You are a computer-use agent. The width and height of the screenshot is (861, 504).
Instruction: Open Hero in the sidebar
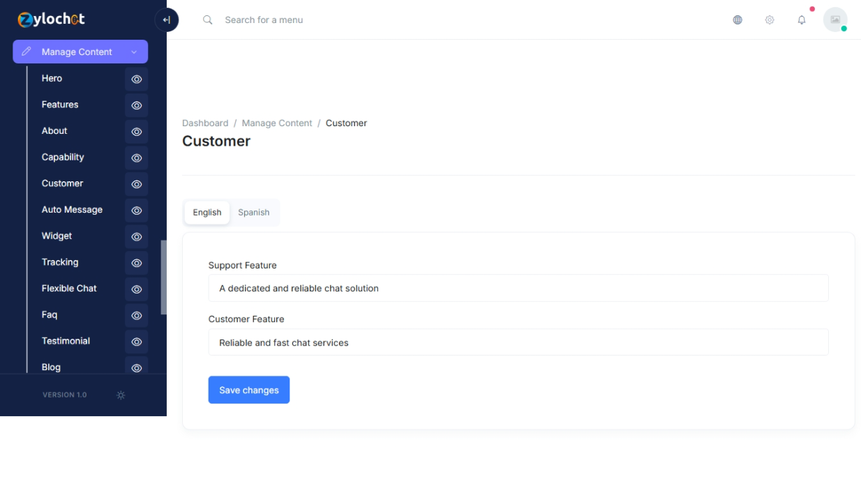coord(52,78)
